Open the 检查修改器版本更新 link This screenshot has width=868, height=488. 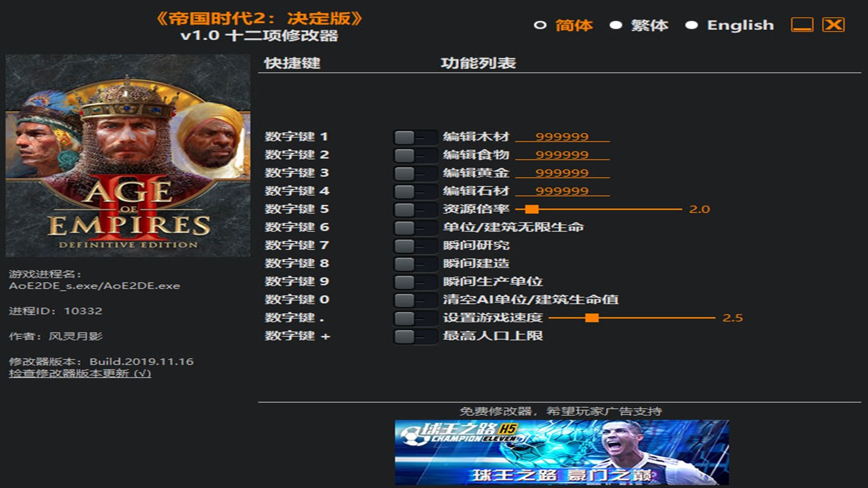[80, 373]
